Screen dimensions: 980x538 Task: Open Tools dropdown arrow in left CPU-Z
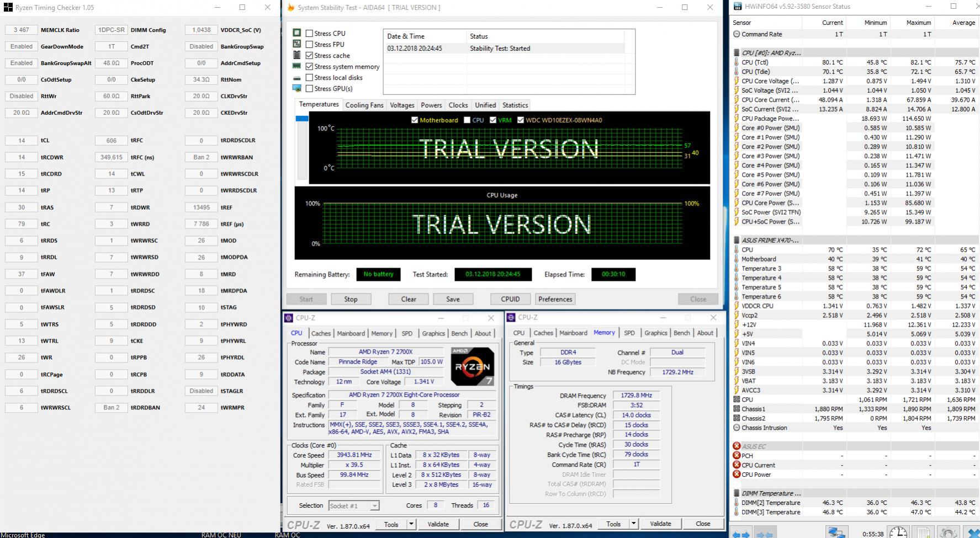[411, 524]
